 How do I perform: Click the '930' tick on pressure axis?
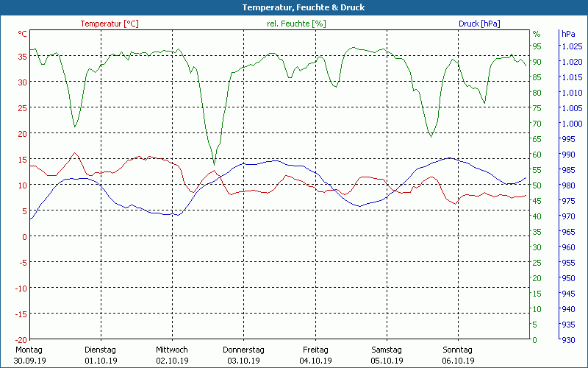coord(568,339)
